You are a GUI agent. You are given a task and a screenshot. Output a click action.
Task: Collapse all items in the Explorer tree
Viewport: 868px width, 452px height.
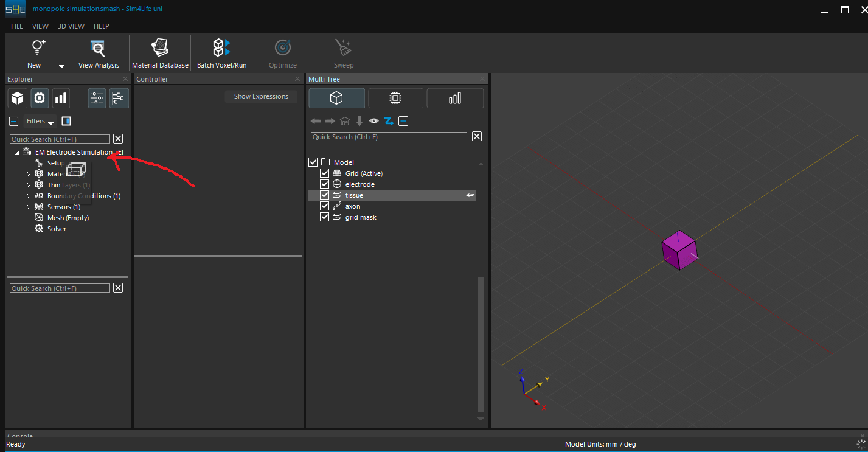pyautogui.click(x=14, y=121)
